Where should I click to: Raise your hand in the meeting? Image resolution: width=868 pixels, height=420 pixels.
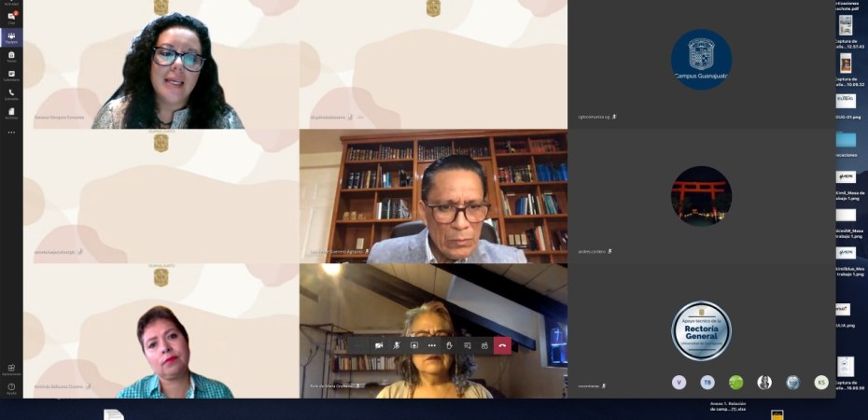(x=450, y=345)
